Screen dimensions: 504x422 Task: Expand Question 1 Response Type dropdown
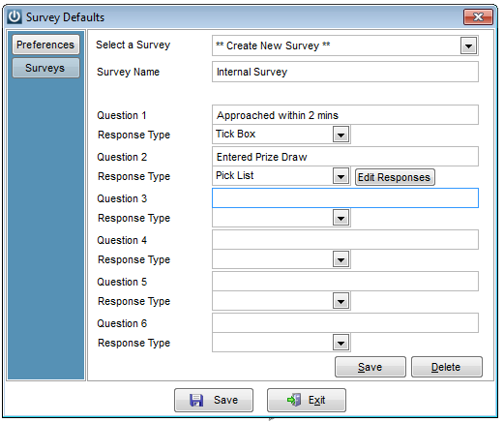pos(341,135)
